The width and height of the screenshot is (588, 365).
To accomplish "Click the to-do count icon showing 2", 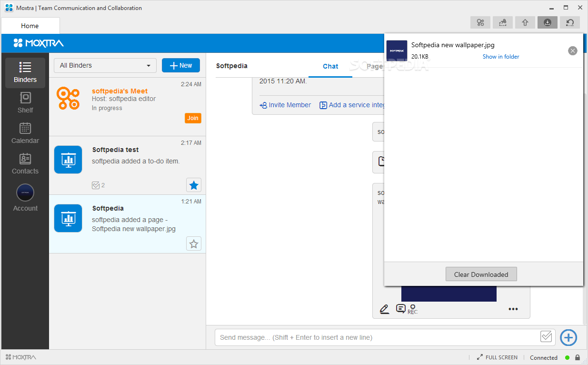I will 98,185.
